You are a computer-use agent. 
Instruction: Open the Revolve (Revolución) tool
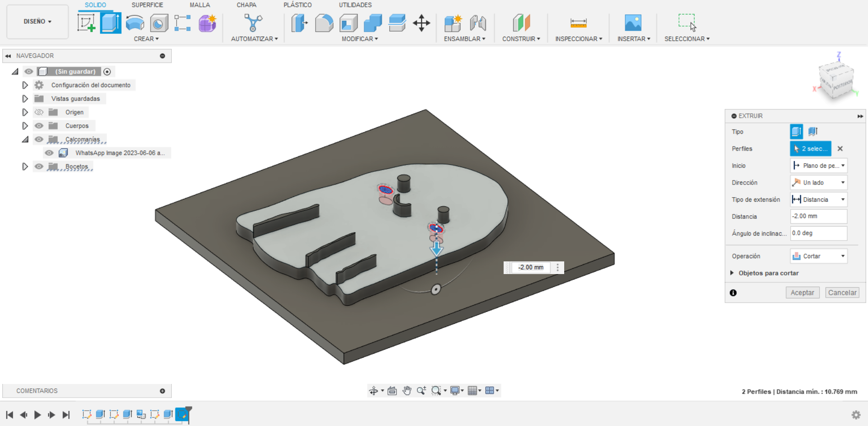point(135,22)
